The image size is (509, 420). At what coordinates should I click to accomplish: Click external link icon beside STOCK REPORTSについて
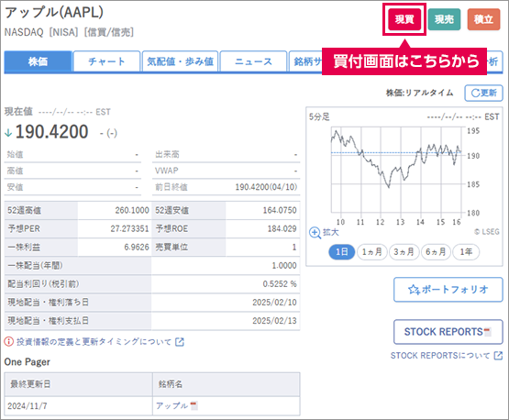point(498,356)
